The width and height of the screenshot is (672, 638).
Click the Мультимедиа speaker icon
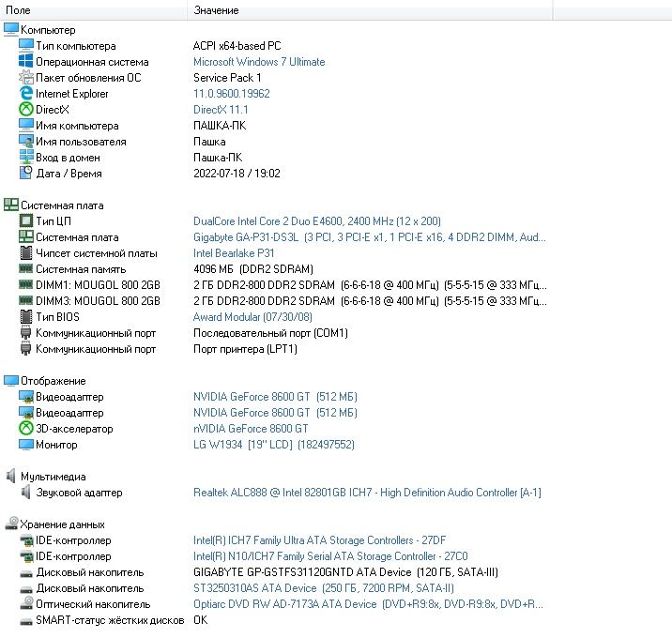11,476
